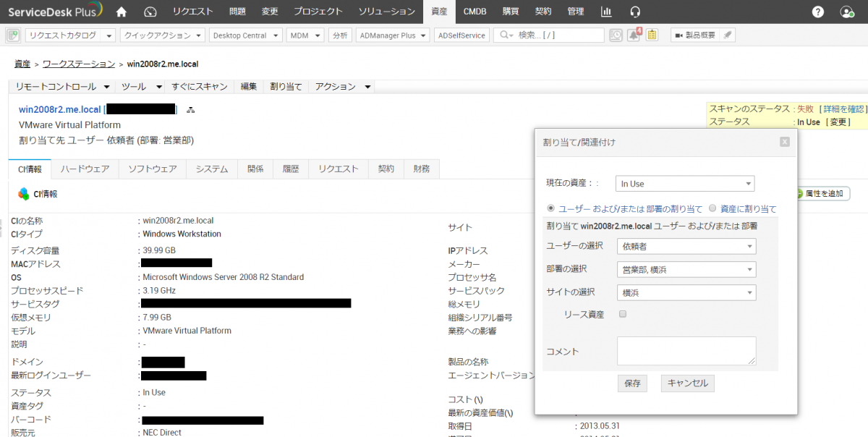
Task: Expand the 現在の資産 dropdown showing In Use
Action: coord(684,184)
